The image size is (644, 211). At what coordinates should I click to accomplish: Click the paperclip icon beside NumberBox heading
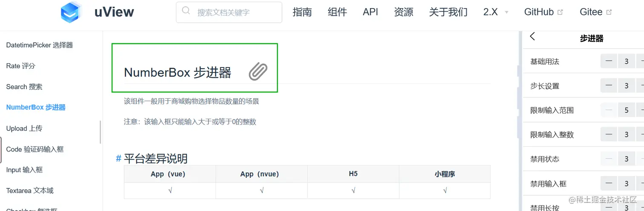(258, 71)
